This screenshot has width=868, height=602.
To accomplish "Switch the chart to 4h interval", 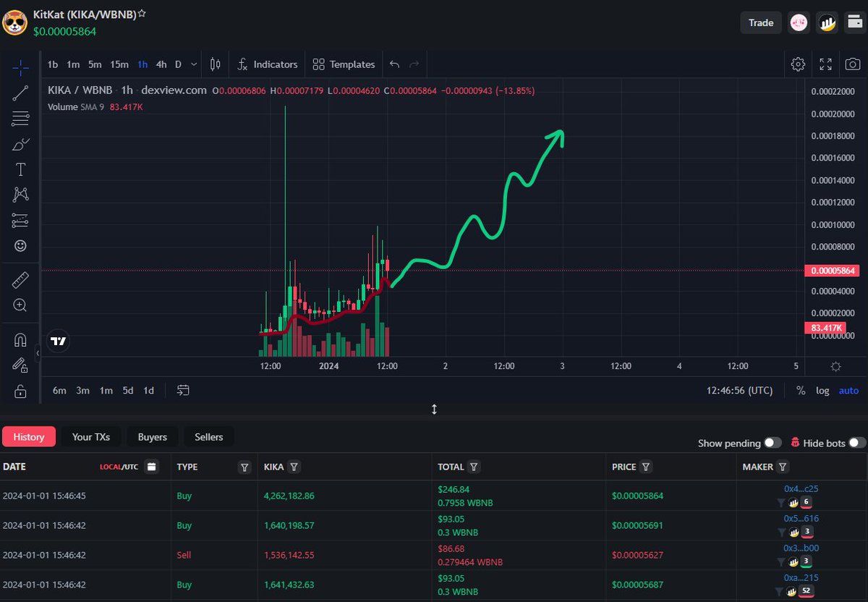I will point(161,64).
